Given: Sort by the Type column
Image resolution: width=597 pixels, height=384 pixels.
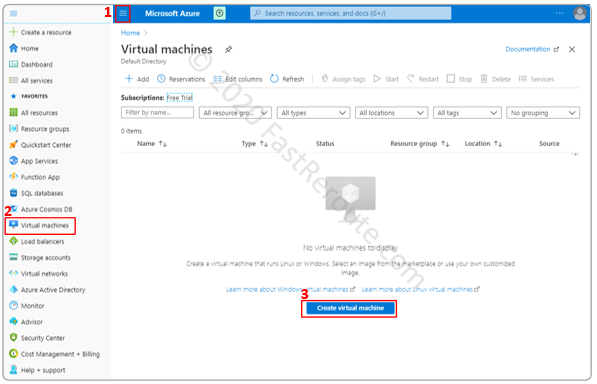Looking at the screenshot, I should tap(254, 143).
